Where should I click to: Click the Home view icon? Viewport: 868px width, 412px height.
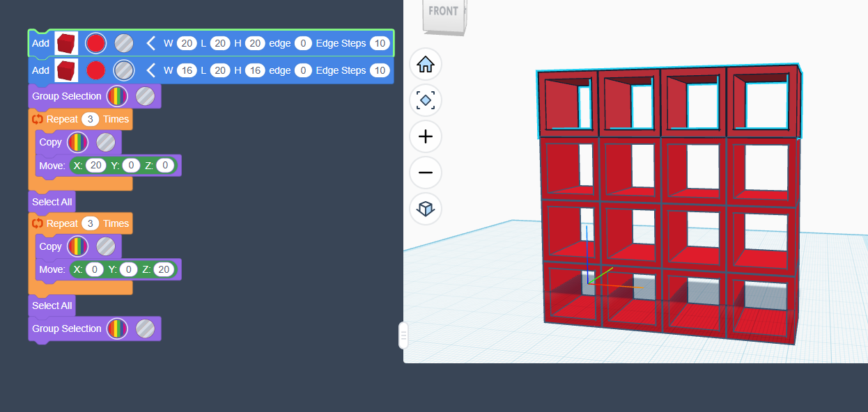tap(426, 65)
